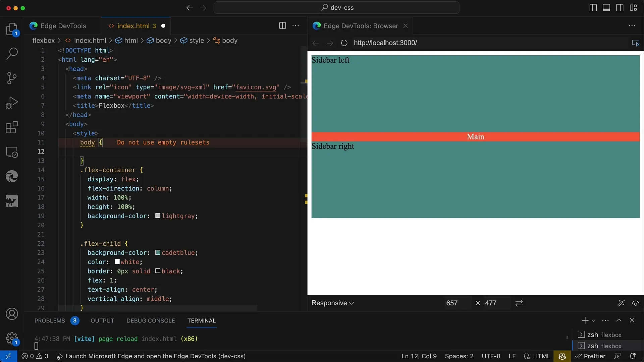This screenshot has height=362, width=644.
Task: Go back in the DevTools browser
Action: tap(316, 43)
